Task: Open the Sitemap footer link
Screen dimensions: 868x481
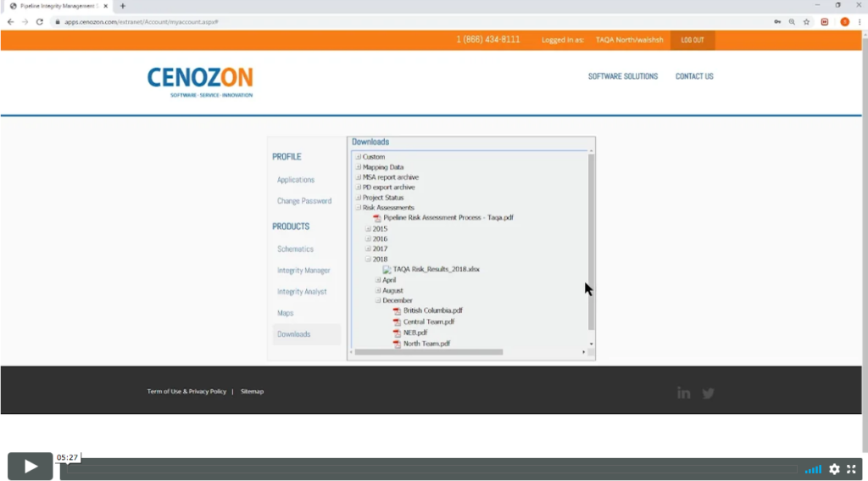Action: pyautogui.click(x=252, y=391)
